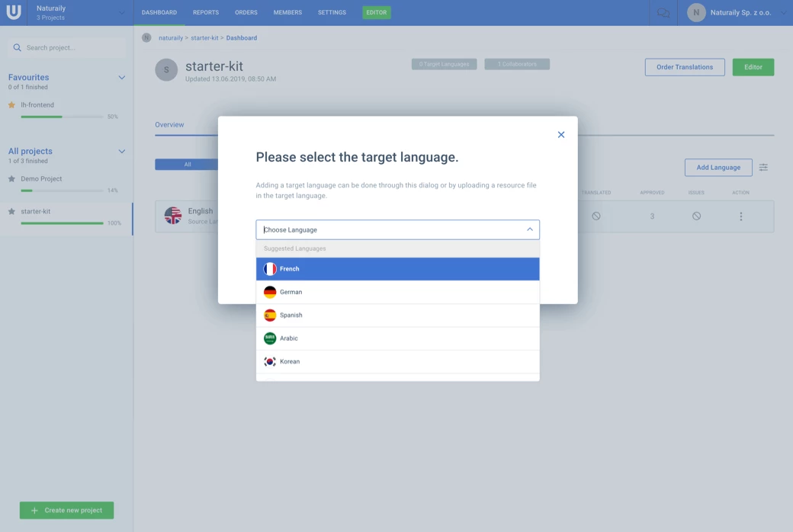Open the Demo Project entry
The height and width of the screenshot is (532, 793).
click(41, 178)
